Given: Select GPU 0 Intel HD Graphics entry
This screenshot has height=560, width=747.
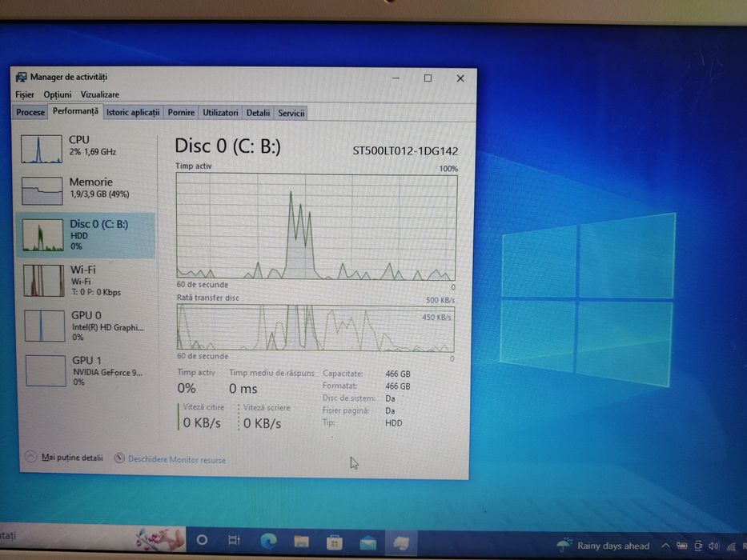Looking at the screenshot, I should (x=86, y=326).
